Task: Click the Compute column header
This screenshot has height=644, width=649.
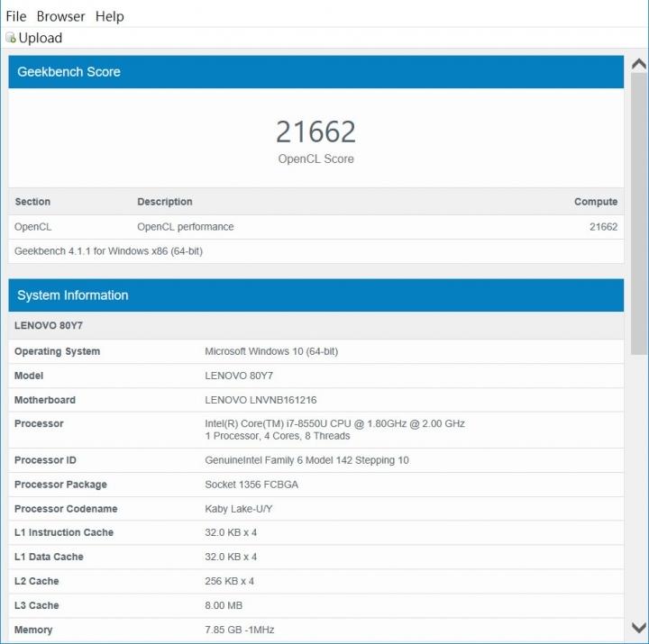Action: (x=596, y=202)
